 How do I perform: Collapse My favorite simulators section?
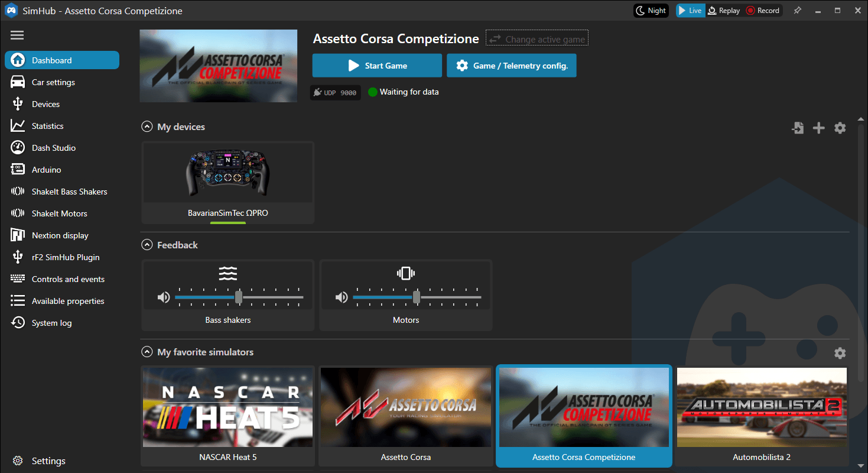[x=147, y=352]
